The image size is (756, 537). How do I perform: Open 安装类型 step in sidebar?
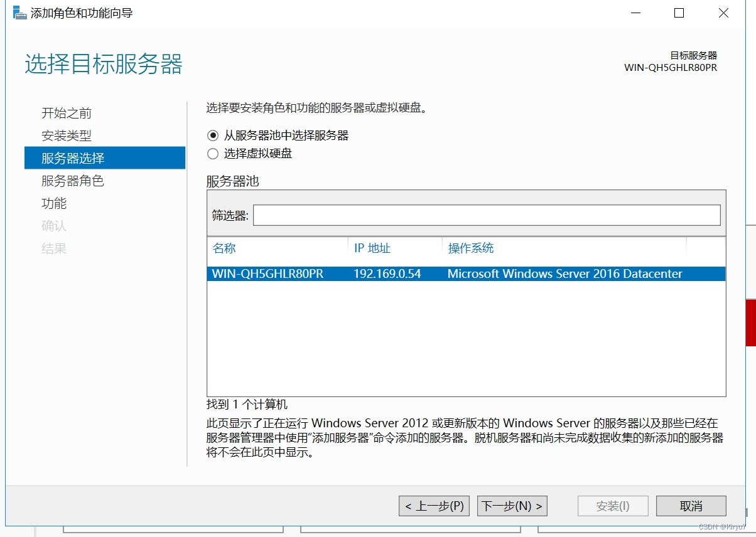coord(67,136)
